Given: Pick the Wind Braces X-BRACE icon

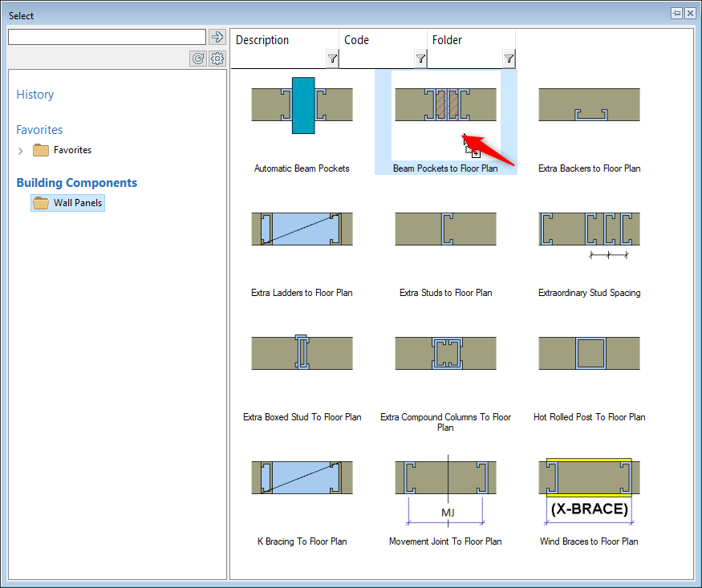Looking at the screenshot, I should tap(589, 484).
